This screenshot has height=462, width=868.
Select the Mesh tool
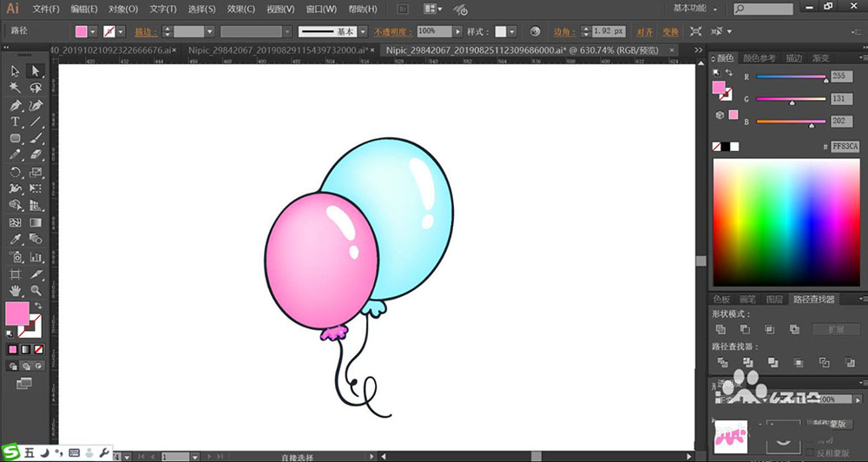(x=15, y=222)
